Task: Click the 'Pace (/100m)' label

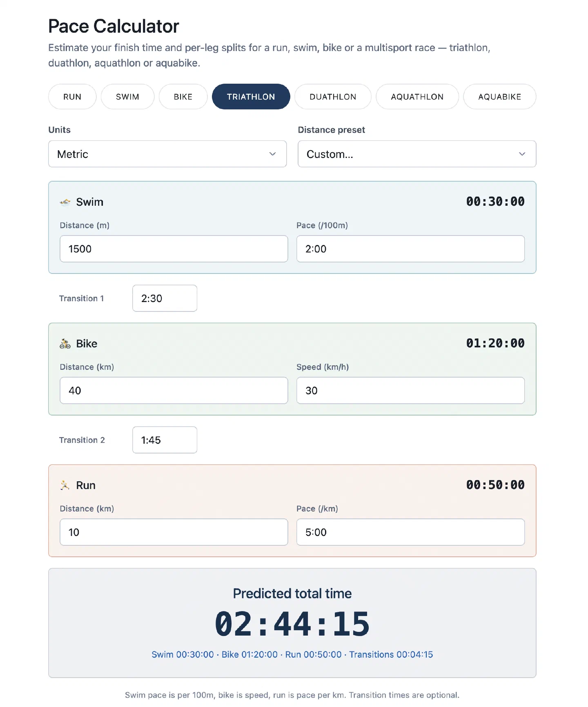Action: 322,225
